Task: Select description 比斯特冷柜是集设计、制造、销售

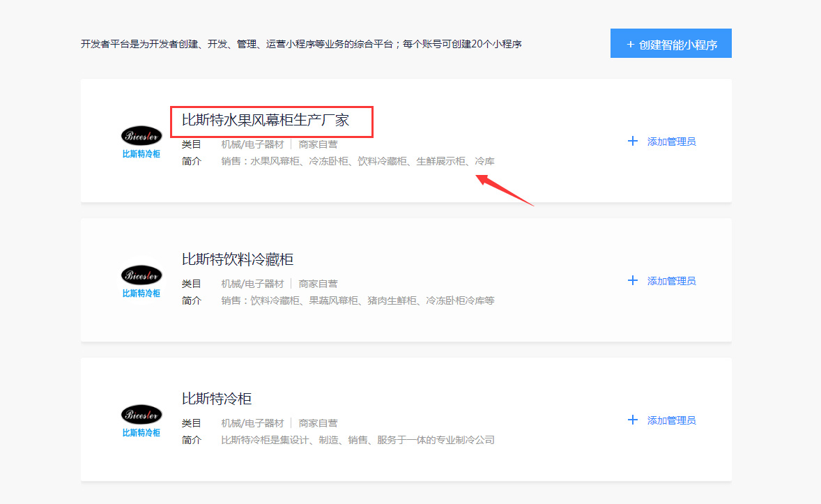Action: click(293, 440)
